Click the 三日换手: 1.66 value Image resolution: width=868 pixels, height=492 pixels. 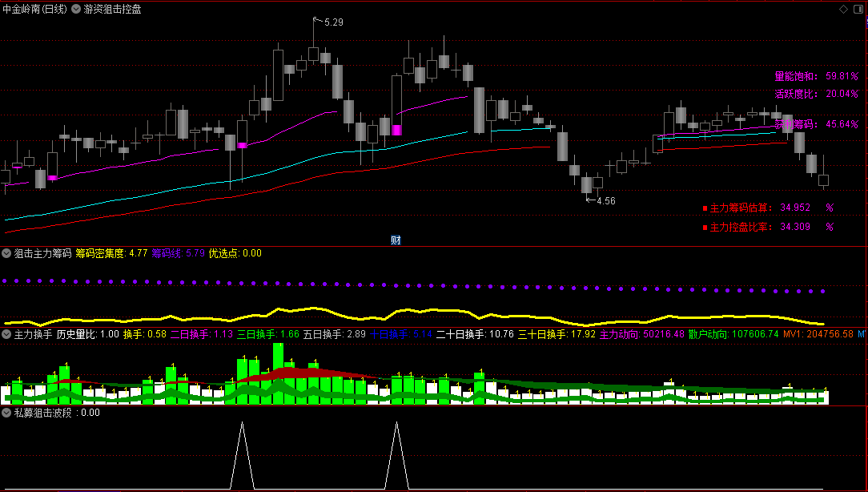pyautogui.click(x=268, y=334)
